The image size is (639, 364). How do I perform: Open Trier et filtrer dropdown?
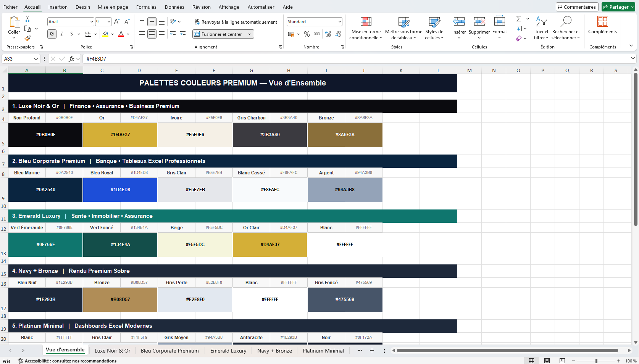tap(541, 28)
